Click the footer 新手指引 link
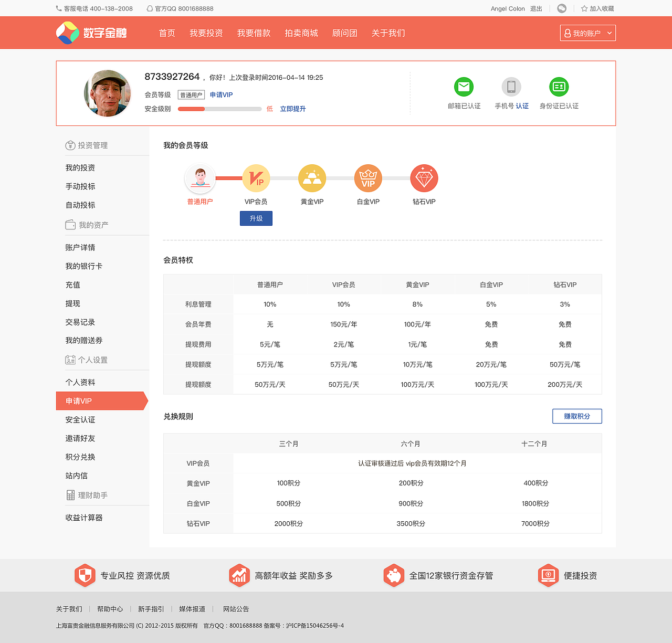 pos(151,609)
